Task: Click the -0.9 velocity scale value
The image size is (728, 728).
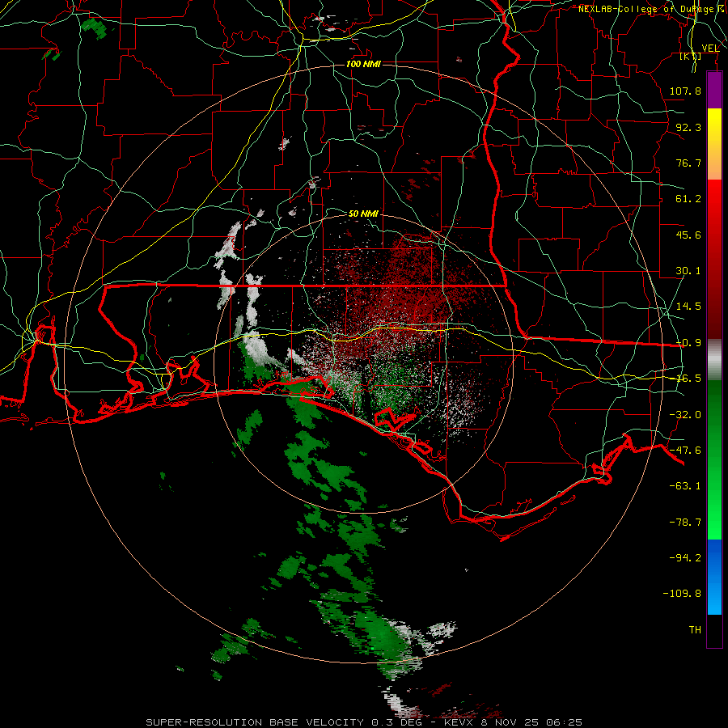Action: pyautogui.click(x=688, y=343)
